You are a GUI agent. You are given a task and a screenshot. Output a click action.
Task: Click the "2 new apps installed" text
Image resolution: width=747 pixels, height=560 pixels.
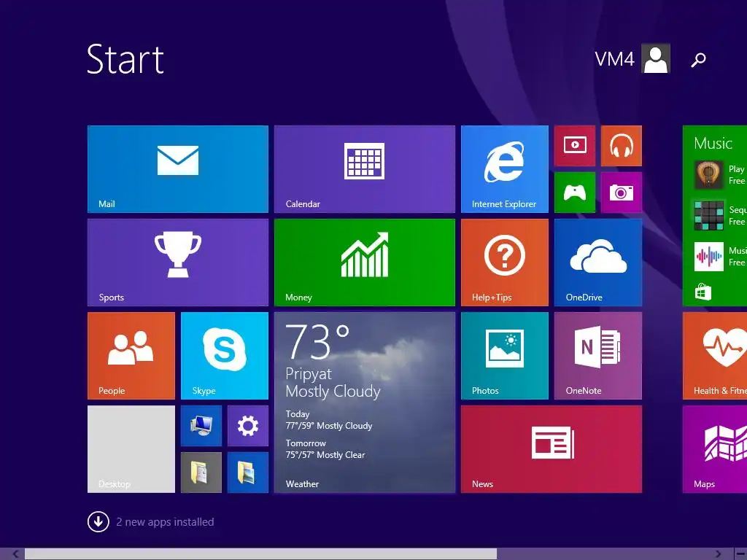[x=165, y=522]
